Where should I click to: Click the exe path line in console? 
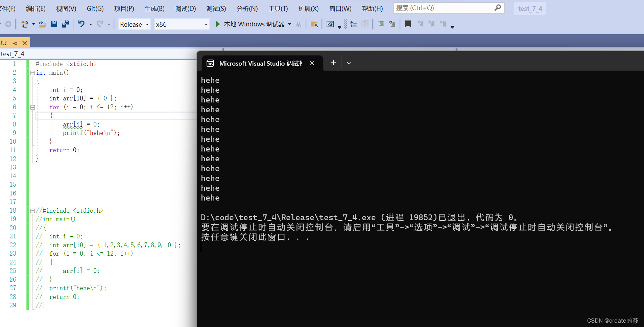click(x=360, y=217)
